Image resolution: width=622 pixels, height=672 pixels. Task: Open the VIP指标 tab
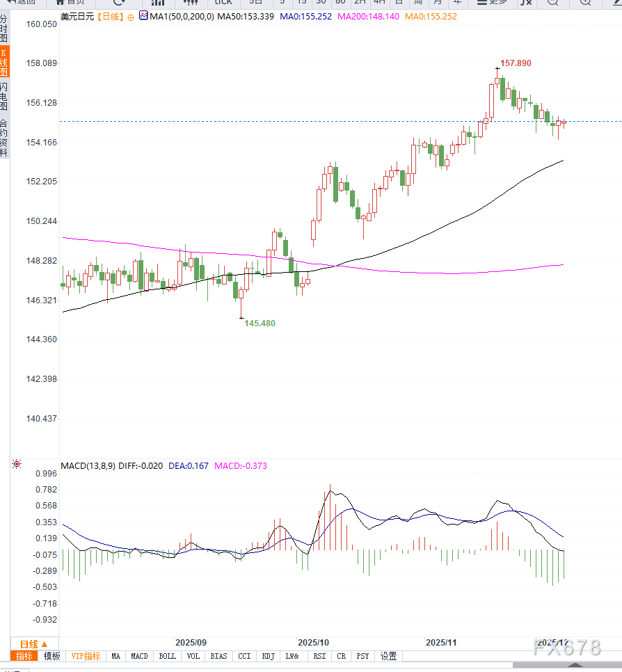coord(86,656)
